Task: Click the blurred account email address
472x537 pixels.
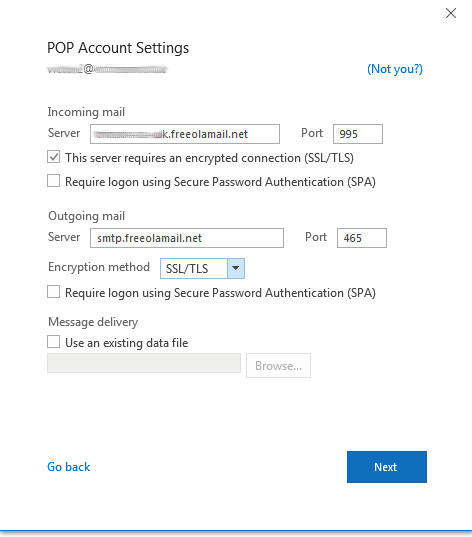Action: click(107, 69)
